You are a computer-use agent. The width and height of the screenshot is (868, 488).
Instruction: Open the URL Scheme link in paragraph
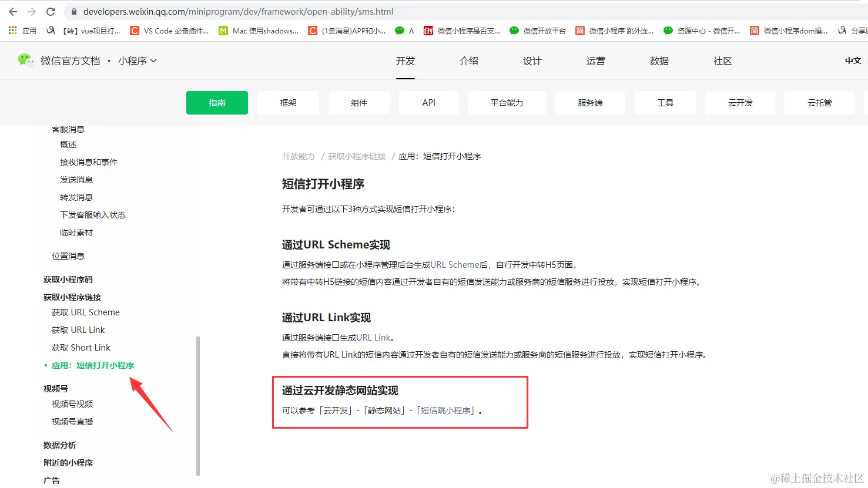(x=455, y=265)
